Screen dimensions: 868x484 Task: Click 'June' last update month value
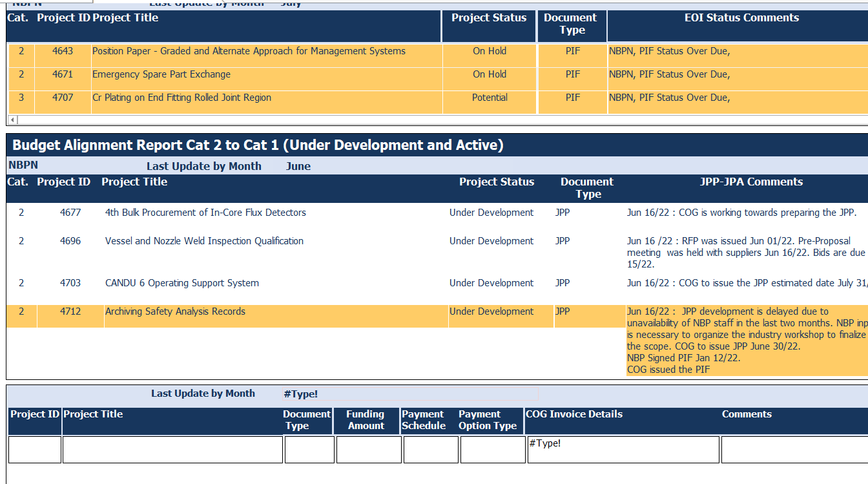(x=298, y=166)
